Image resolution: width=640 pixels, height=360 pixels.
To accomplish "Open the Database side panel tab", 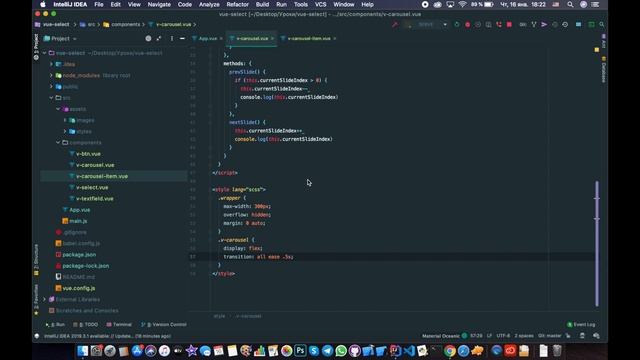I will click(604, 70).
